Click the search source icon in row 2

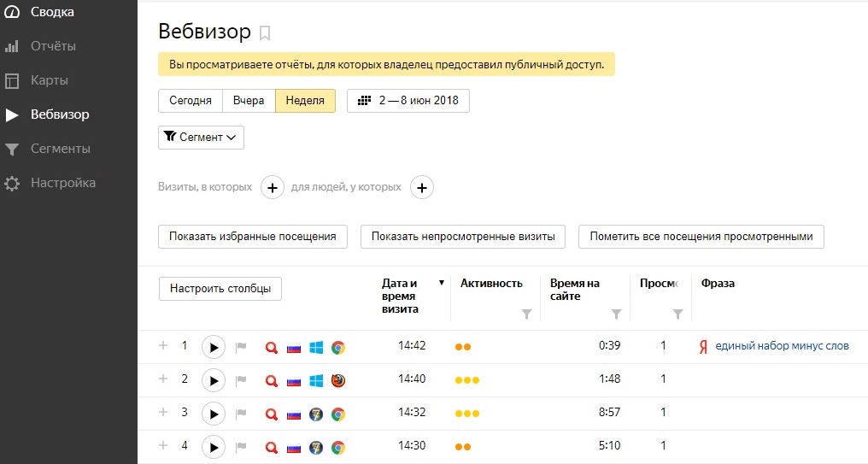tap(272, 381)
